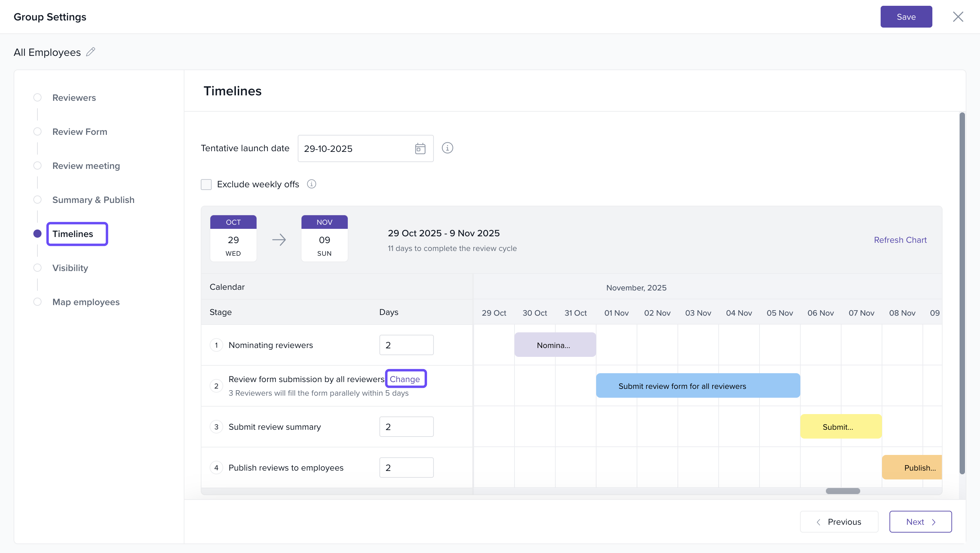The width and height of the screenshot is (980, 553).
Task: Go back using the Previous chevron button
Action: (839, 522)
